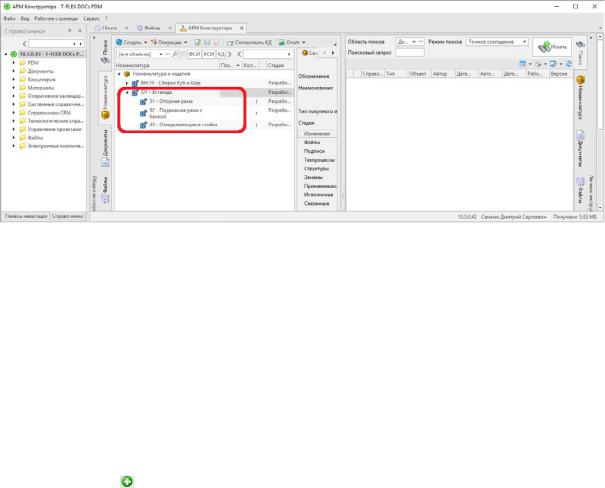Click the Номенклатура vertical tab with gold icon
Screen dimensions: 605x488
click(x=105, y=97)
